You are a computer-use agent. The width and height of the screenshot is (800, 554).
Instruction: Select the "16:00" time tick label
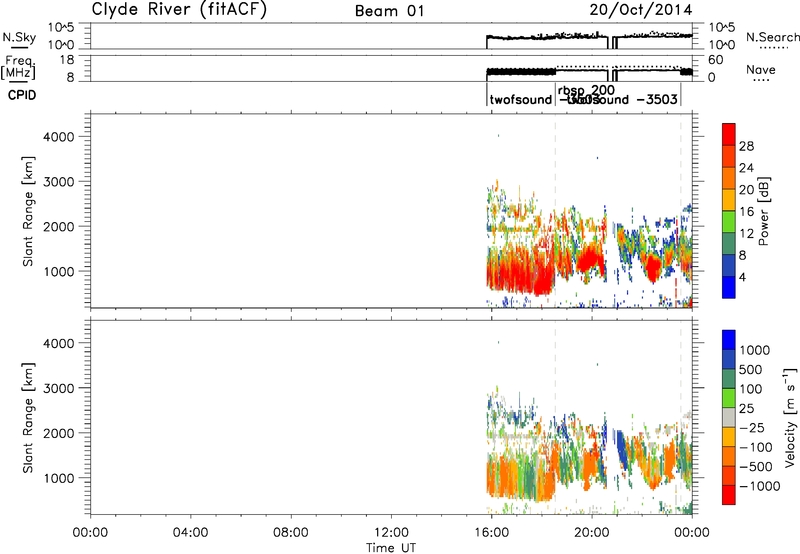[491, 533]
